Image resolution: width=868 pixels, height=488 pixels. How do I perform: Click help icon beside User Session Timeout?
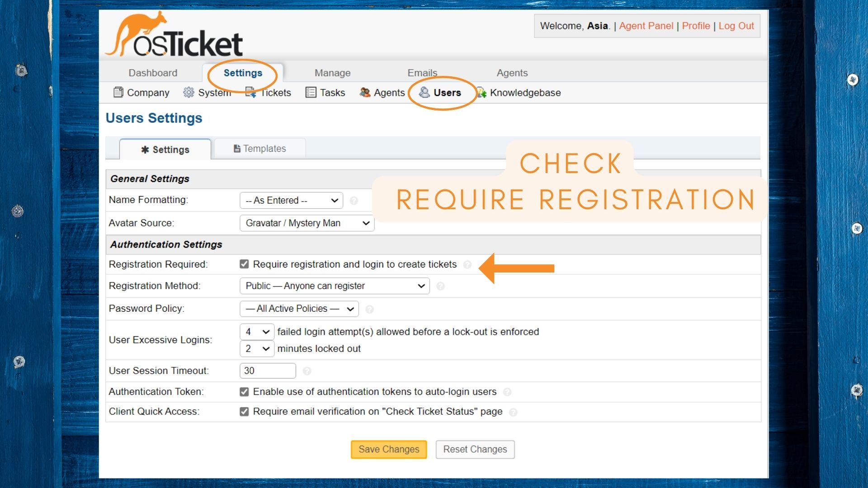tap(307, 371)
